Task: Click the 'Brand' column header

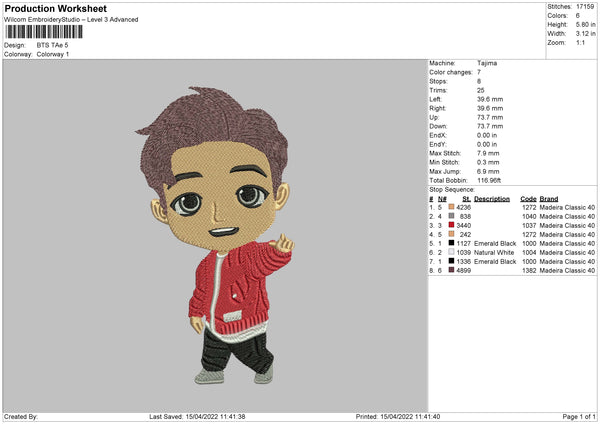Action: (549, 199)
